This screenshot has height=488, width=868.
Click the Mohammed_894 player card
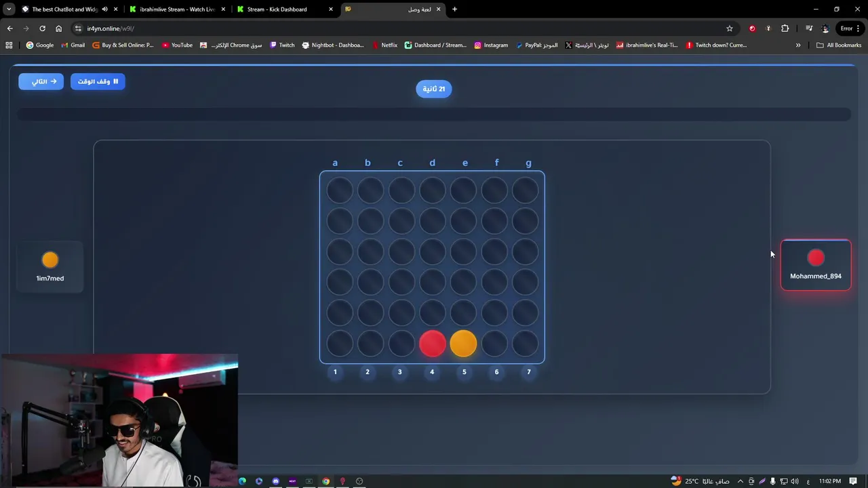pos(816,265)
